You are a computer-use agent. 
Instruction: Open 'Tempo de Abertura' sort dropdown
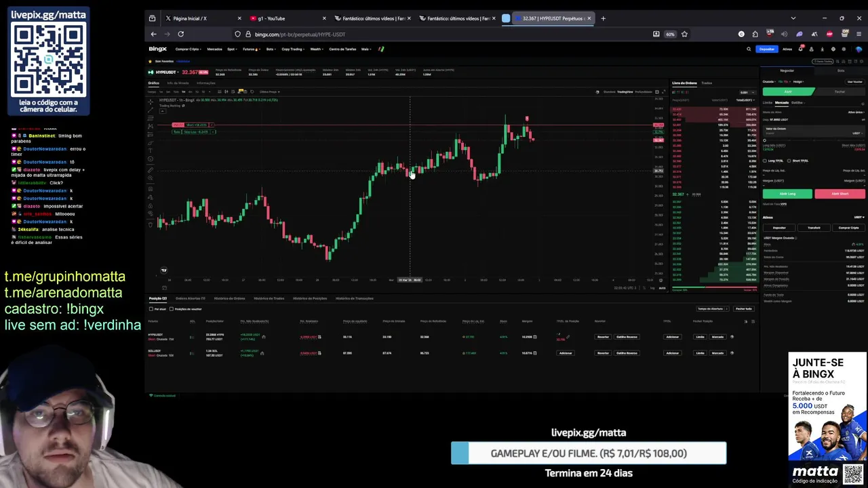point(712,308)
